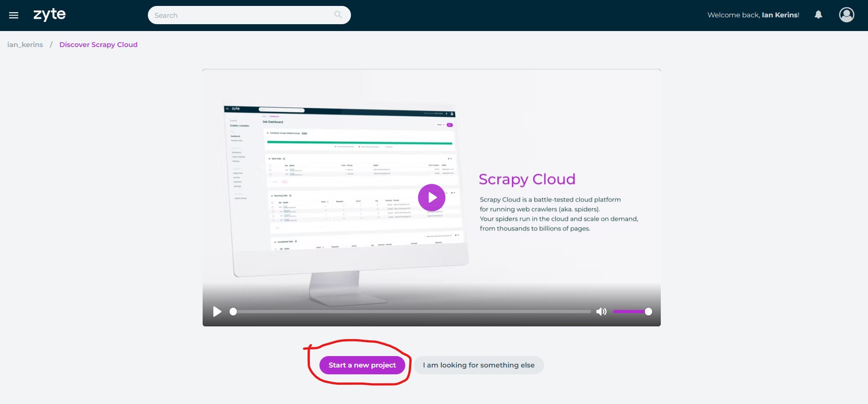Image resolution: width=868 pixels, height=404 pixels.
Task: Focus the Search input field
Action: point(249,15)
